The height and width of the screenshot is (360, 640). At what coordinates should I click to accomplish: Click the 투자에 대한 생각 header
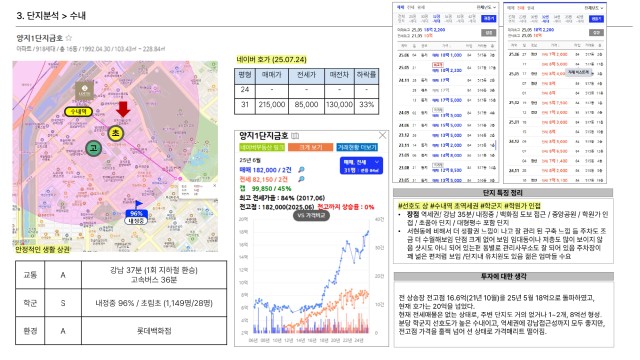click(504, 276)
